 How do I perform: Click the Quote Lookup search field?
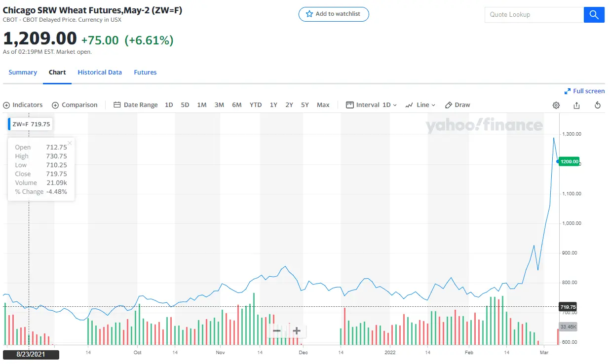534,15
